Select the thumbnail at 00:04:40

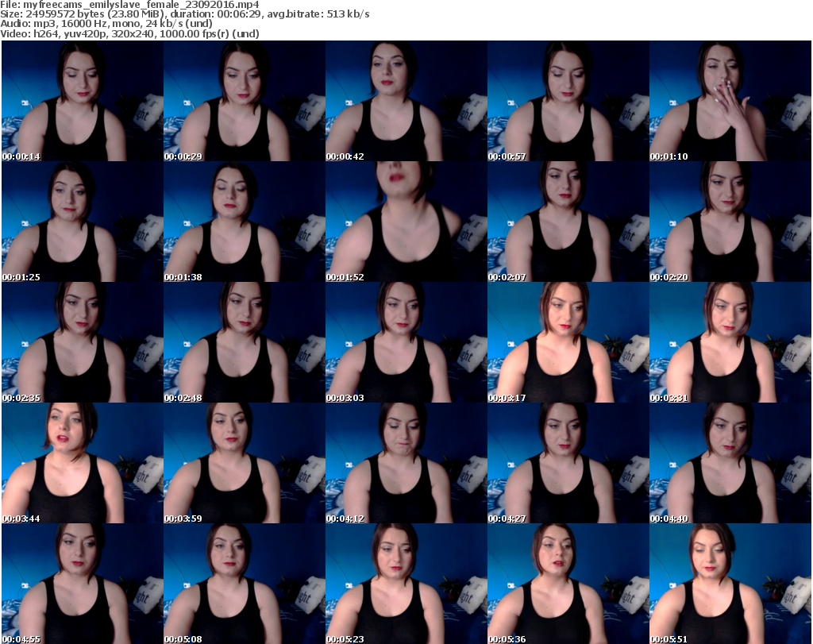[x=730, y=463]
